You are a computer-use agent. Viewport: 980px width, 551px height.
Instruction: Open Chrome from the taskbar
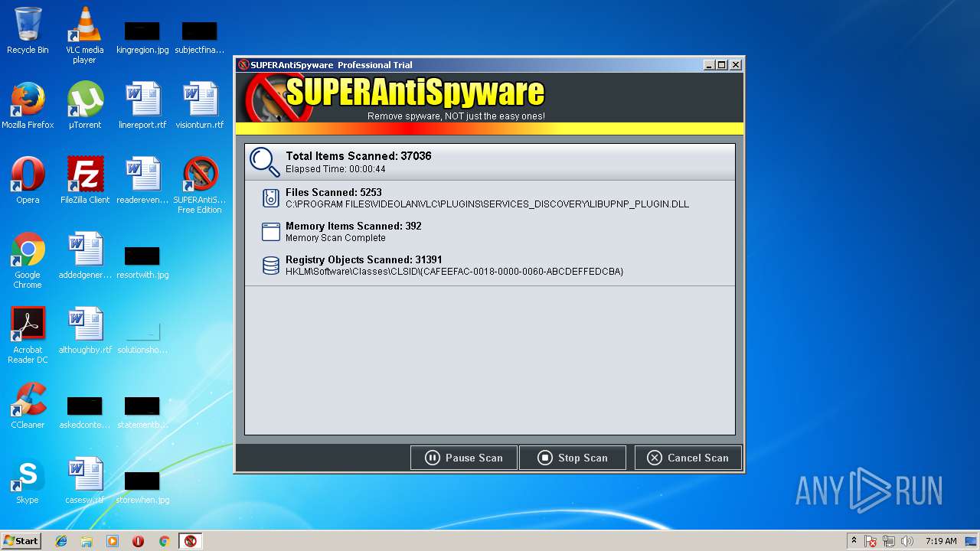point(164,541)
